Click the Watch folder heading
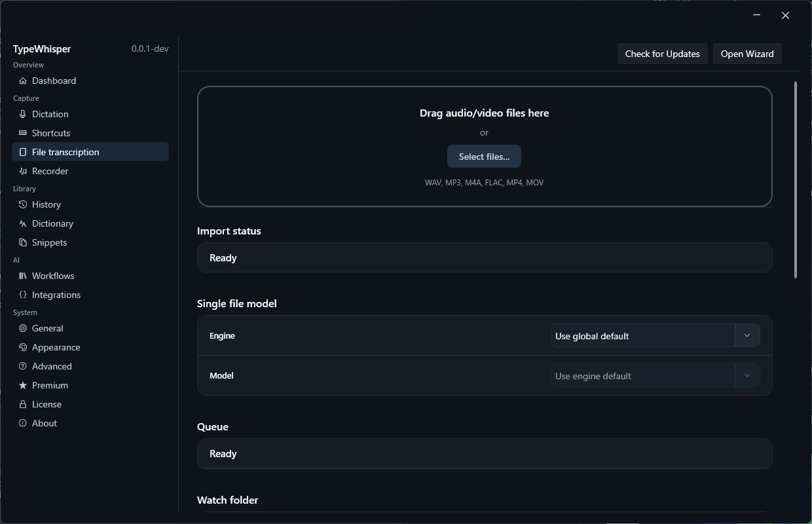Screen dimensions: 812x524 point(227,500)
